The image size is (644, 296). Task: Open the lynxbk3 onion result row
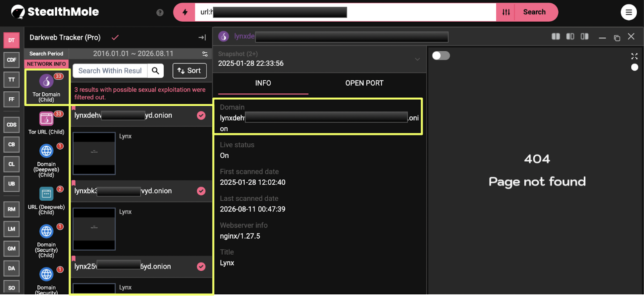142,191
